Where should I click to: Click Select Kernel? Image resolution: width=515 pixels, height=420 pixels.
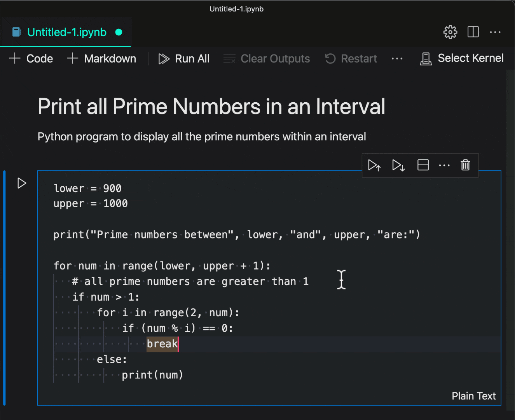(462, 58)
